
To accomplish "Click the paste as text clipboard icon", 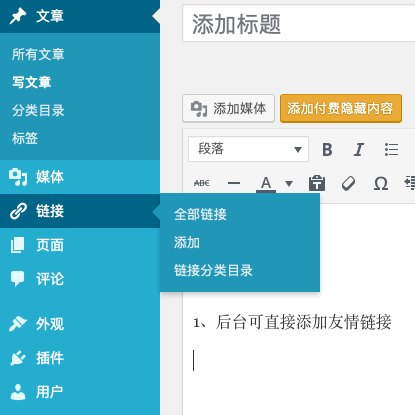I will tap(317, 183).
